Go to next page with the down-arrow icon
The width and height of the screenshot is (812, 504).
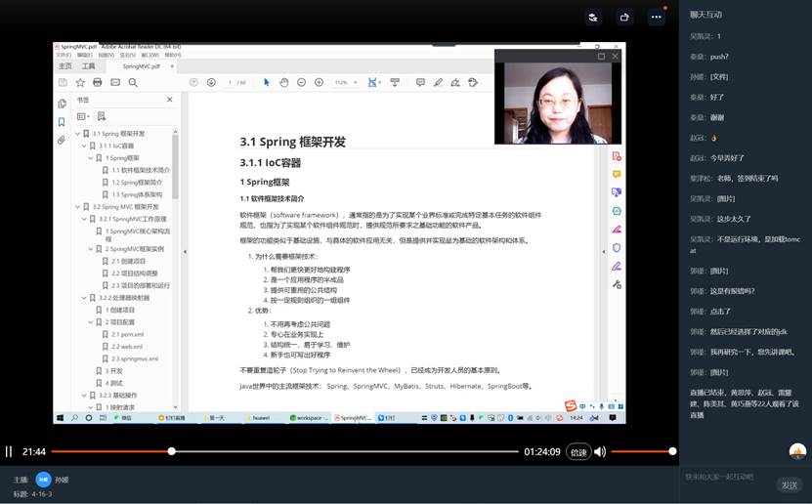click(211, 82)
